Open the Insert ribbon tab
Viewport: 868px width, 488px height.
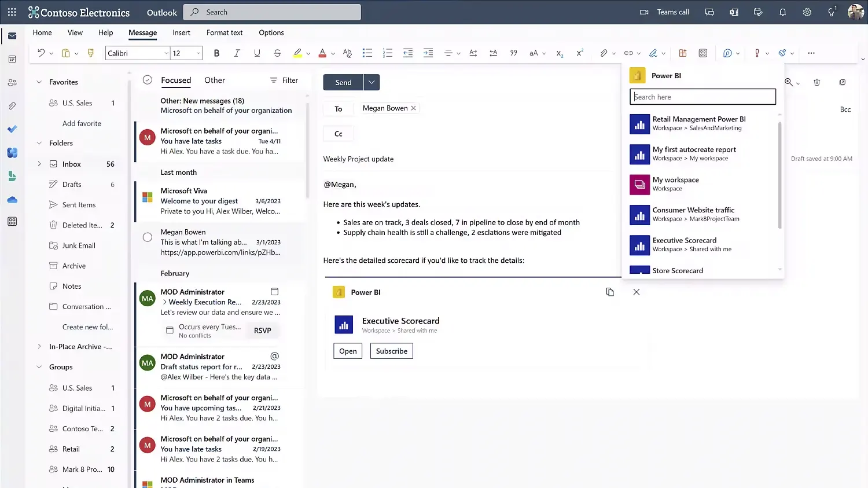pos(181,32)
